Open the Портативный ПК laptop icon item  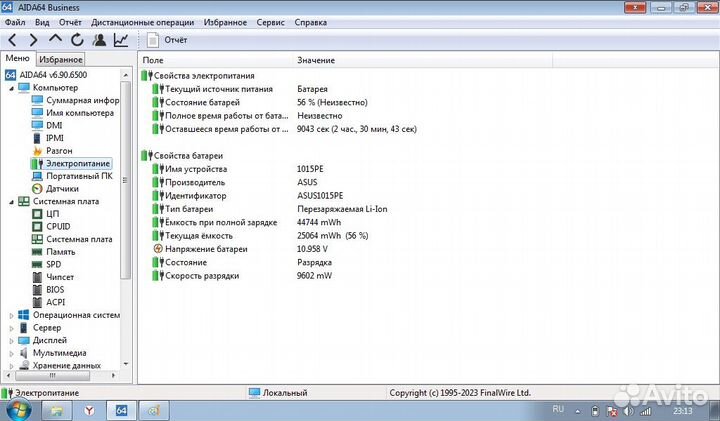[x=37, y=176]
